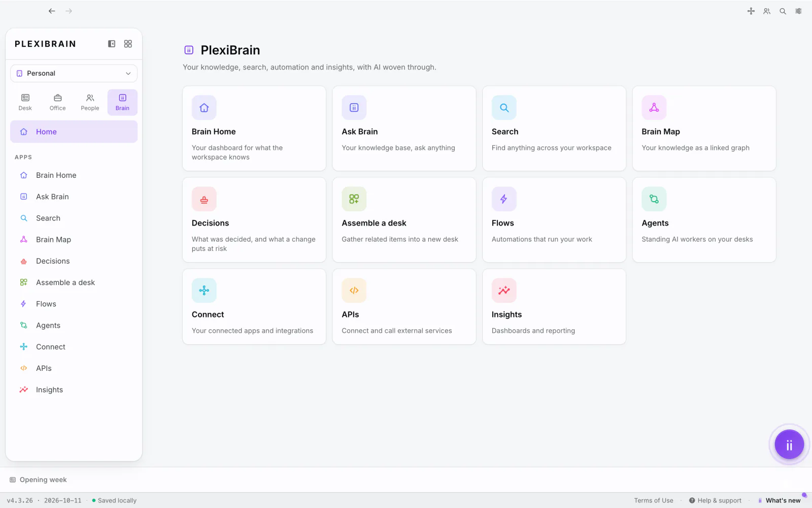The image size is (812, 508).
Task: Open Connect in the sidebar
Action: click(x=74, y=347)
